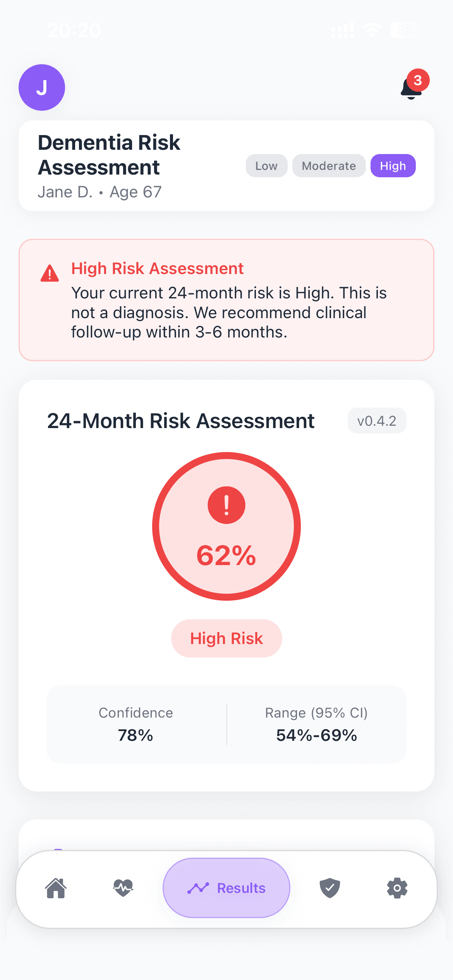This screenshot has width=453, height=980.
Task: Click the High Risk label badge
Action: pyautogui.click(x=226, y=638)
